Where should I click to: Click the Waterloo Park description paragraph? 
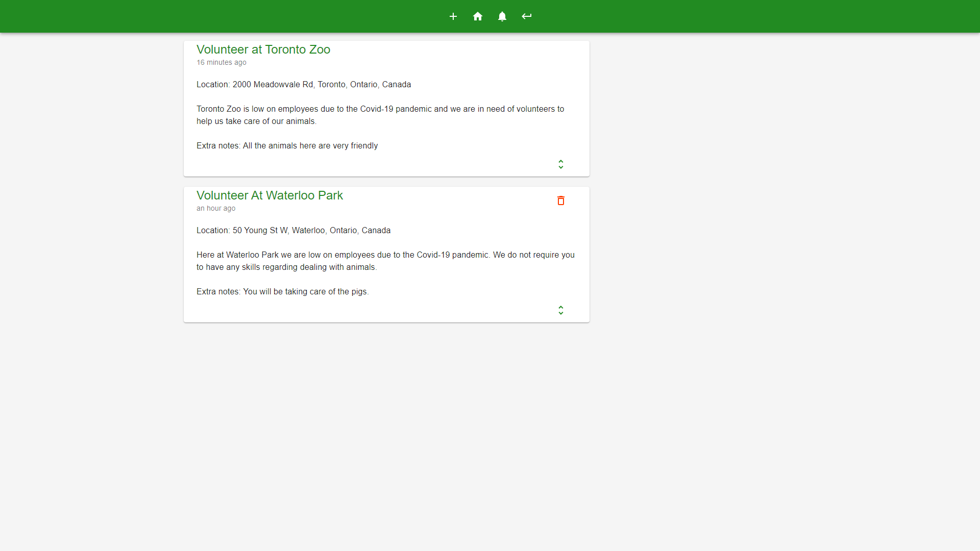[385, 261]
